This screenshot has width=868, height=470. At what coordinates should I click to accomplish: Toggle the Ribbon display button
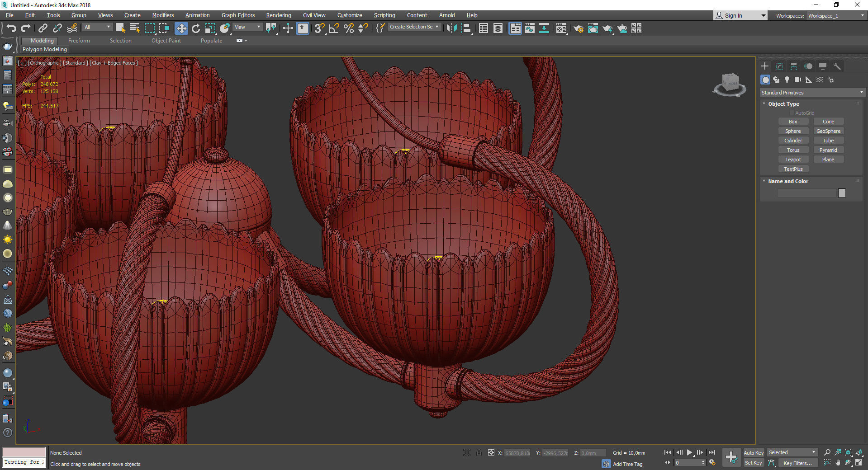515,28
